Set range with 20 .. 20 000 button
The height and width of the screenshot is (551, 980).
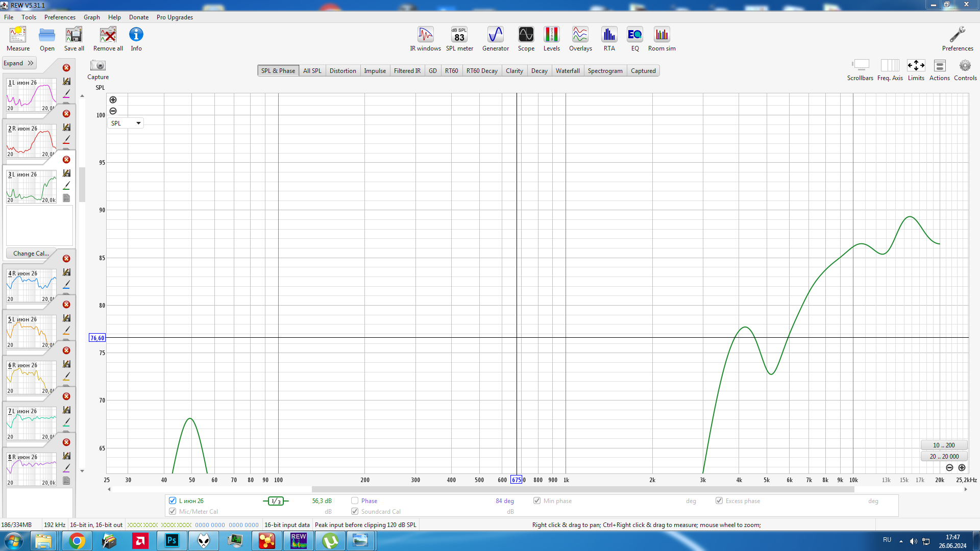(x=944, y=456)
